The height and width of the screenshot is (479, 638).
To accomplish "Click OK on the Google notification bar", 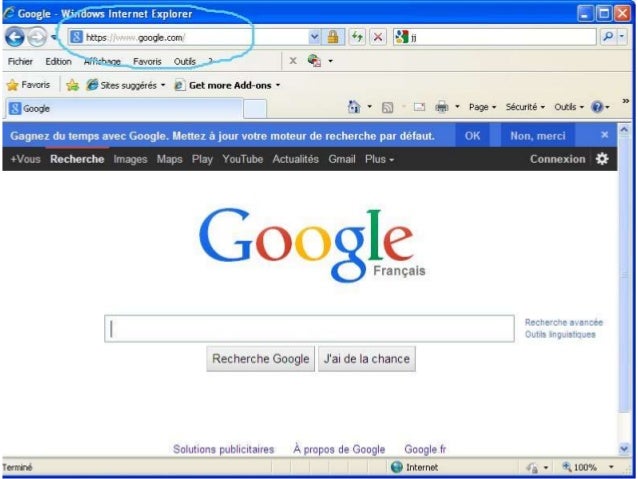I will click(472, 136).
